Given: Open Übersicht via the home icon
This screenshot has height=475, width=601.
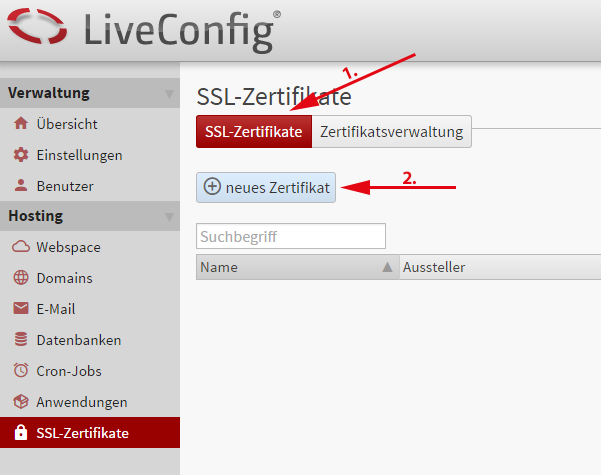Looking at the screenshot, I should tap(20, 124).
